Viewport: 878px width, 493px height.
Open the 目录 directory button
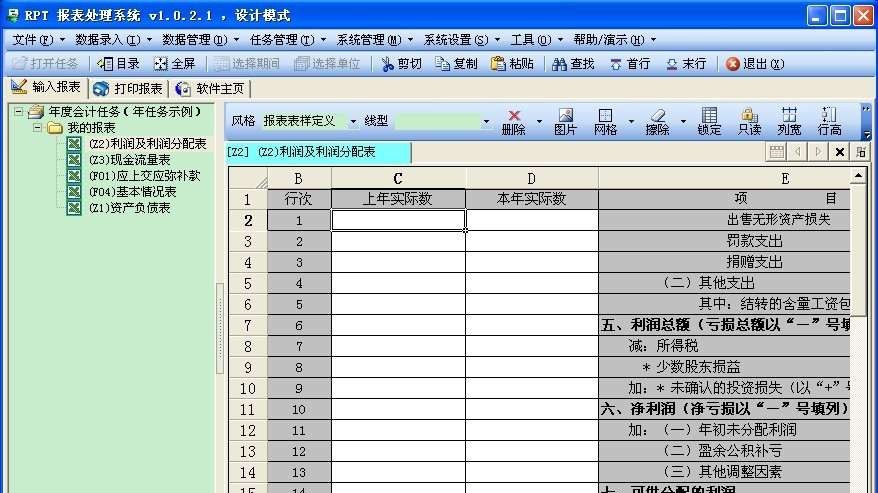[x=119, y=64]
